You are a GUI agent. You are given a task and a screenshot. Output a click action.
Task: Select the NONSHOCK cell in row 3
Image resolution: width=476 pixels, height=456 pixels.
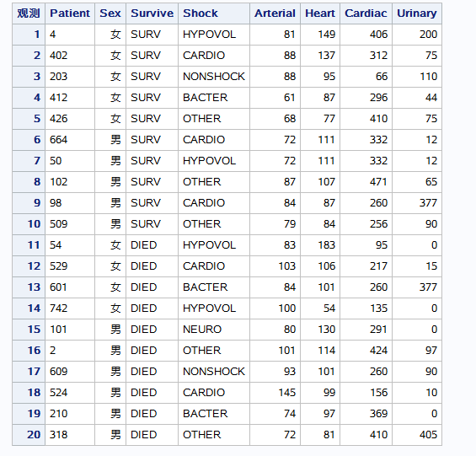[x=214, y=77]
